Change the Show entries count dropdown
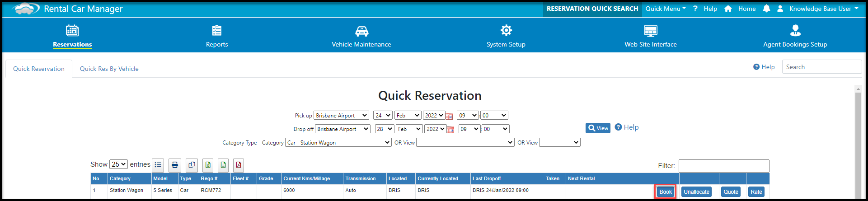The image size is (868, 201). click(x=118, y=164)
